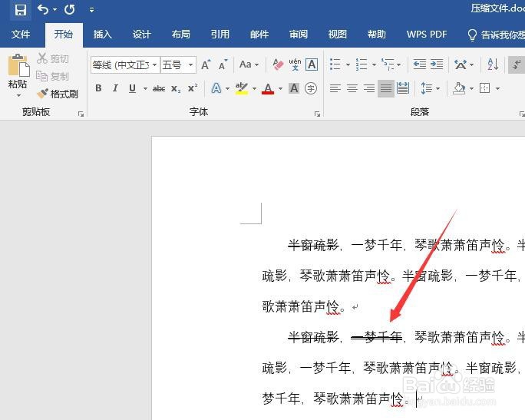Apply yellow text highlight color
Viewport: 525px width, 420px height.
pyautogui.click(x=242, y=88)
